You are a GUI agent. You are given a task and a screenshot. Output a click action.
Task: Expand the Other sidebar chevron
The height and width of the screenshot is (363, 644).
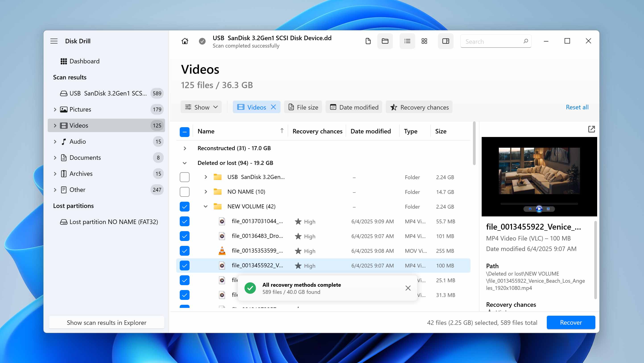[55, 190]
